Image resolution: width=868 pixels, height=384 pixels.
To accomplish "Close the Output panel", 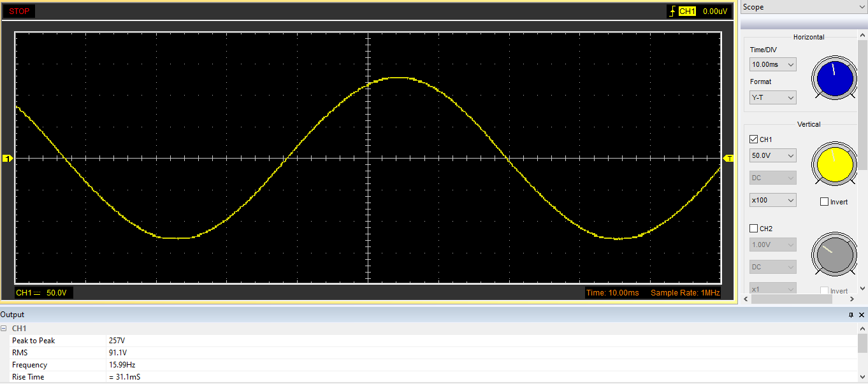I will [x=862, y=315].
